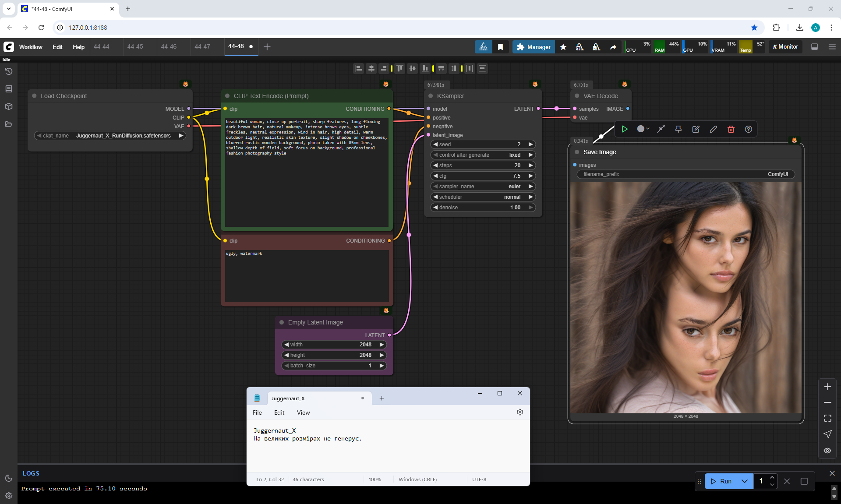This screenshot has width=841, height=504.
Task: Click the bookmark icon in top toolbar
Action: tap(500, 47)
